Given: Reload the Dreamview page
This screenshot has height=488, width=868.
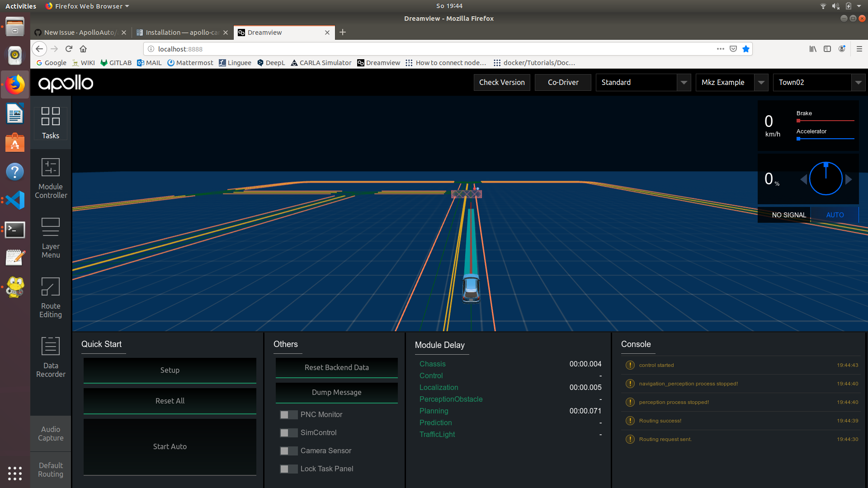Looking at the screenshot, I should [69, 49].
